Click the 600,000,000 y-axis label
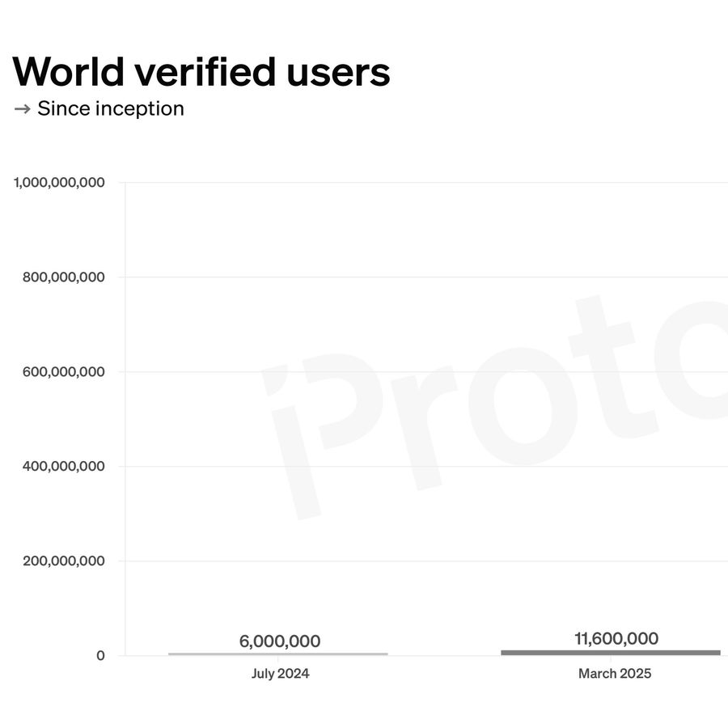 click(63, 372)
